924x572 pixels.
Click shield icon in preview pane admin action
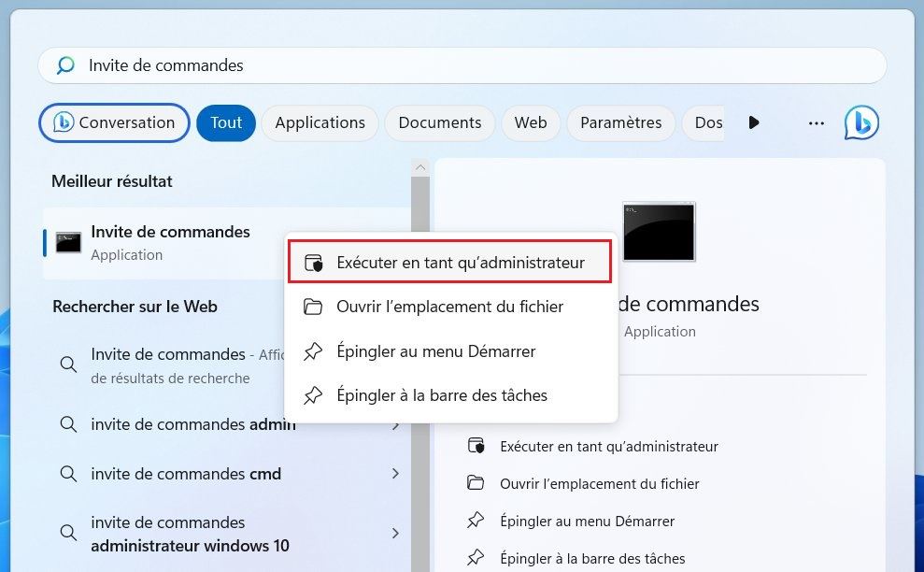coord(476,446)
